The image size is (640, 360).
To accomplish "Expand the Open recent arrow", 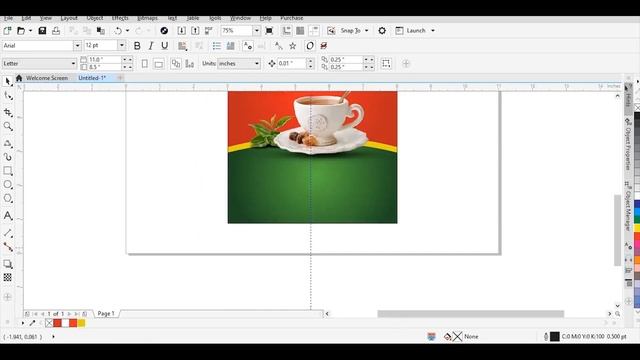I will point(30,31).
